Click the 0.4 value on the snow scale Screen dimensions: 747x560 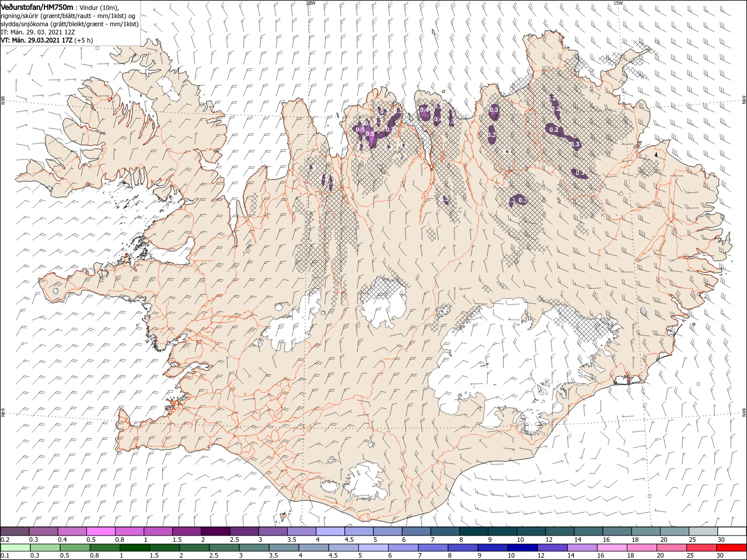pyautogui.click(x=62, y=540)
